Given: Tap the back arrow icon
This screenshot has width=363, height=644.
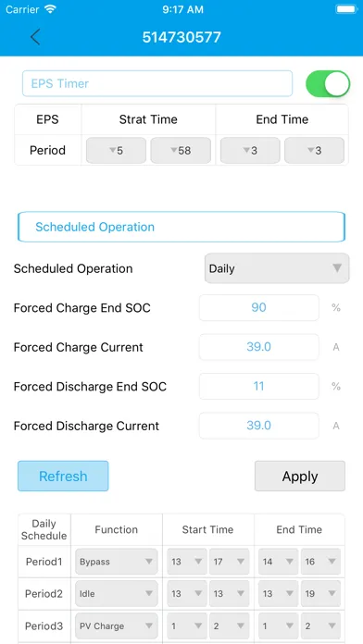Looking at the screenshot, I should tap(35, 37).
